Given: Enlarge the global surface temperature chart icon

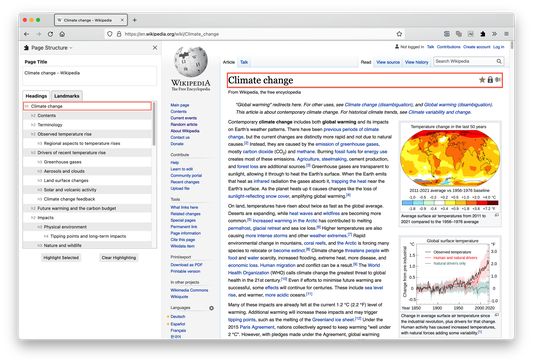Looking at the screenshot, I should (497, 315).
